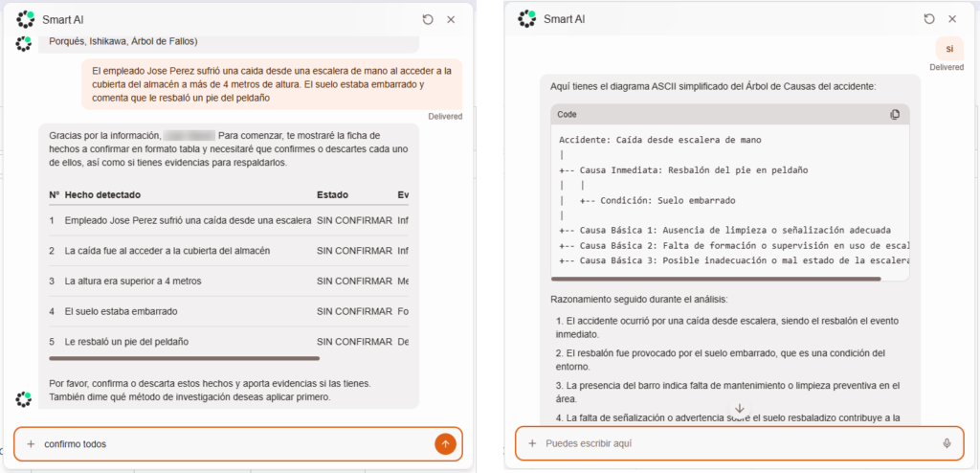Click reasoning item 2 about 'suelo embarrado'

(x=720, y=360)
